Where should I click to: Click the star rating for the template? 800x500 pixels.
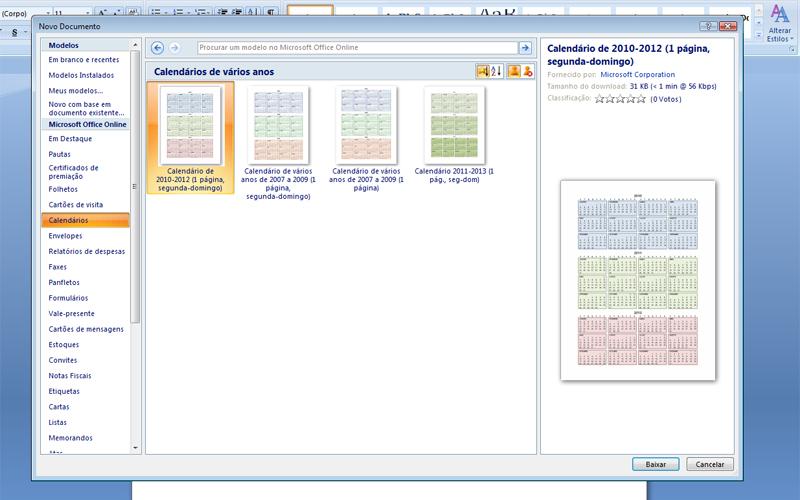point(620,99)
